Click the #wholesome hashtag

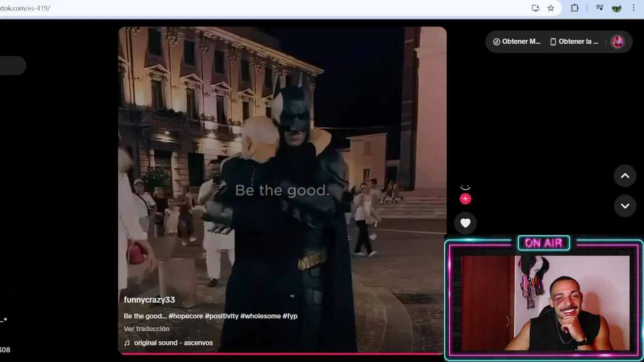260,316
